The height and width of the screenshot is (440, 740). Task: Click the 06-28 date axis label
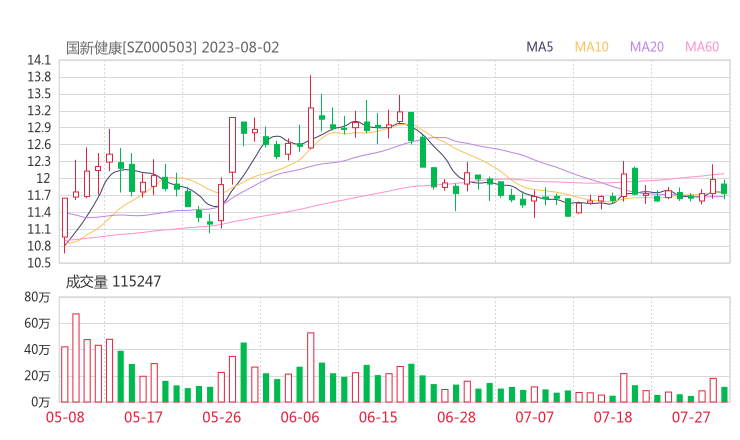click(456, 417)
